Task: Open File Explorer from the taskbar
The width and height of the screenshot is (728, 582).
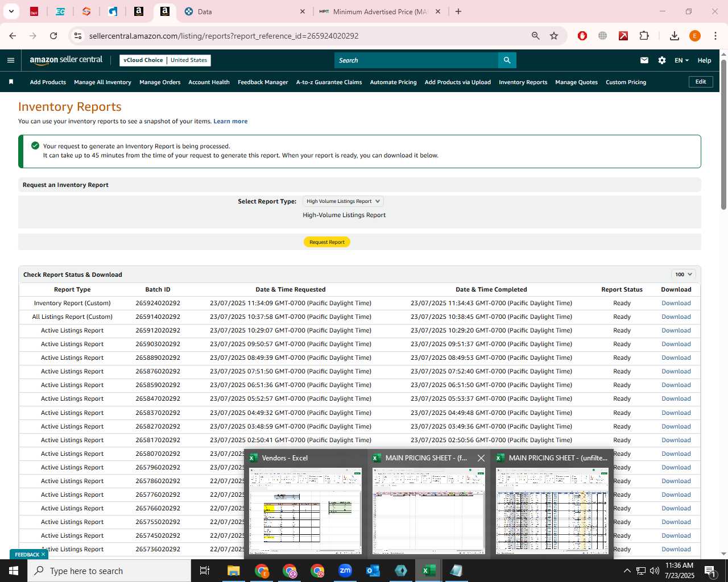Action: pyautogui.click(x=233, y=571)
